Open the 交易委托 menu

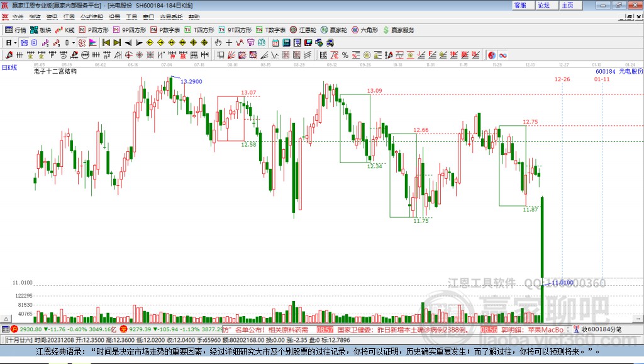[171, 17]
